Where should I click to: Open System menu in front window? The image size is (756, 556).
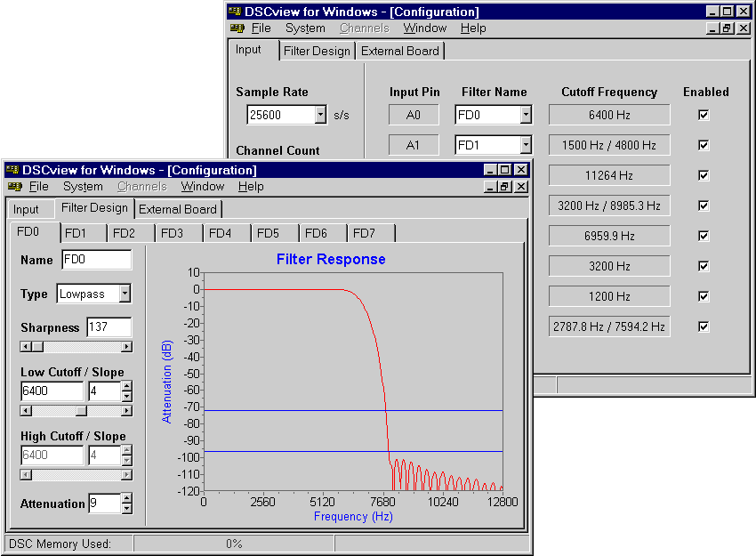[x=83, y=187]
